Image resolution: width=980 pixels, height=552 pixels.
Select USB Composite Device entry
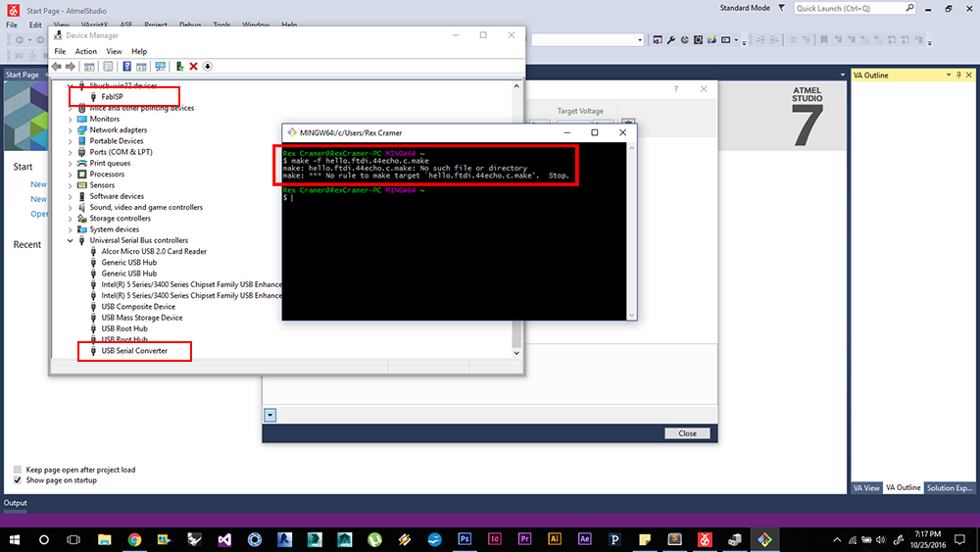click(138, 306)
